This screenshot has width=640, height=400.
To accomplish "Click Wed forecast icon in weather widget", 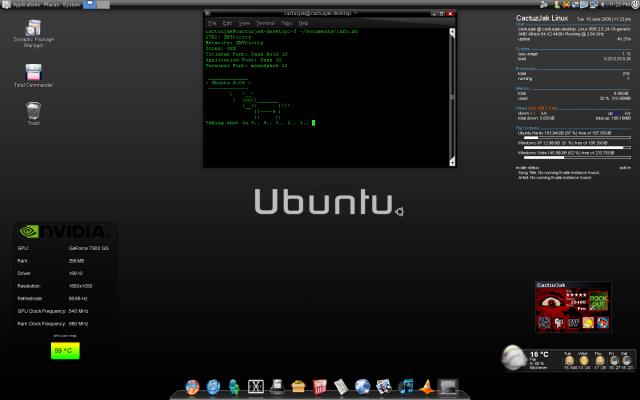I will [584, 360].
